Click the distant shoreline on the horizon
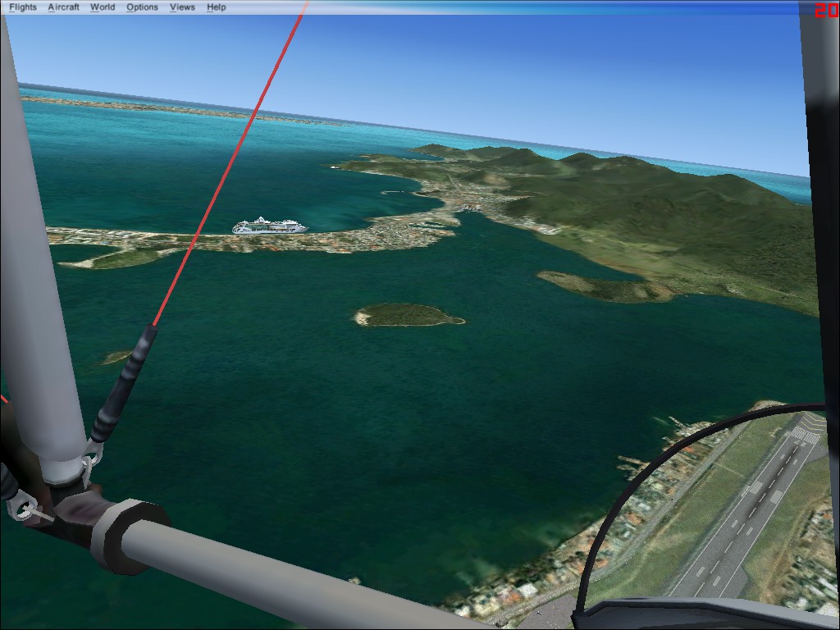This screenshot has width=840, height=630. 164,107
